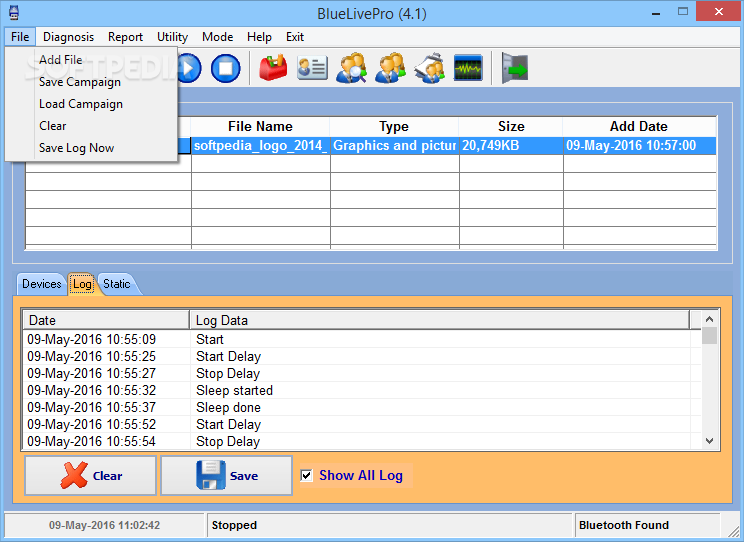This screenshot has width=744, height=542.
Task: Switch to the Static tab
Action: 117,284
